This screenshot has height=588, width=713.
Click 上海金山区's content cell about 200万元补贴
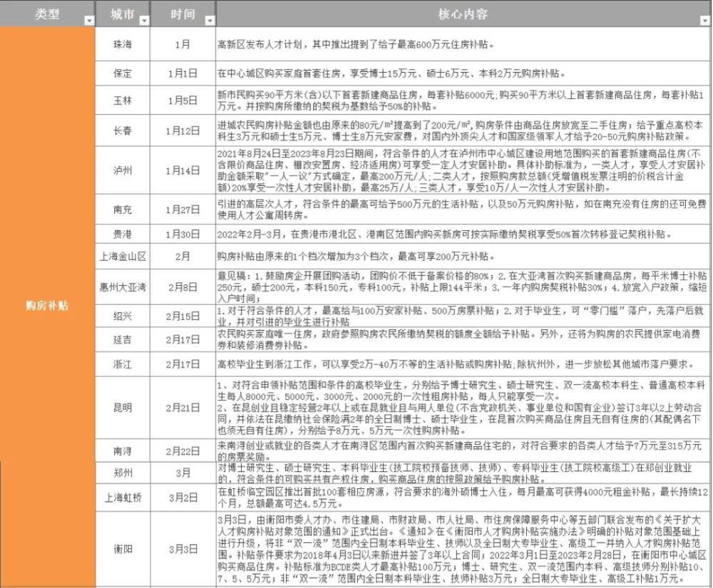(x=463, y=257)
